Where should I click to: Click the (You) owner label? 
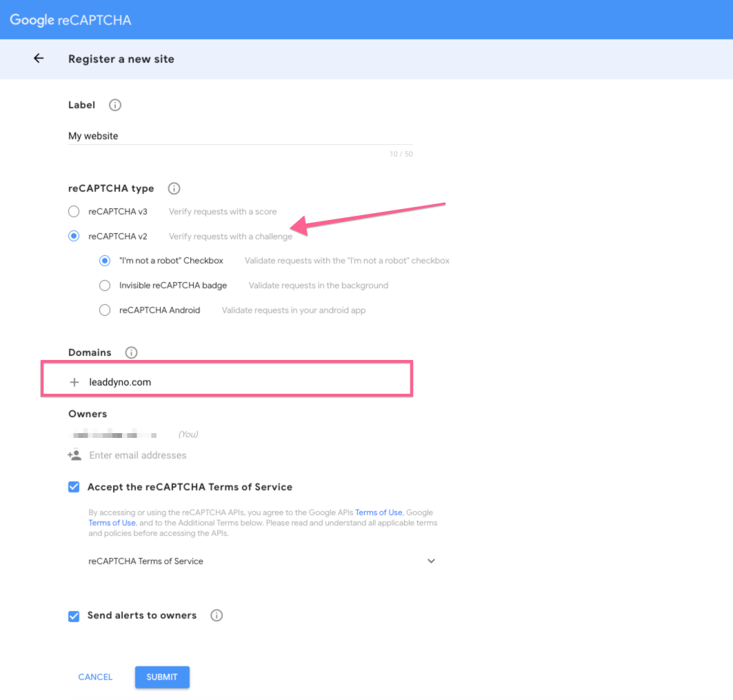tap(188, 434)
